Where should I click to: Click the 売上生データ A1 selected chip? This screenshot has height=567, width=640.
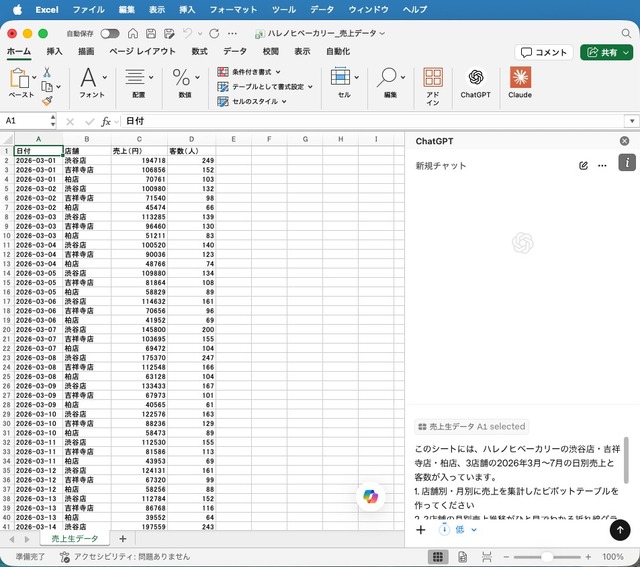(471, 427)
